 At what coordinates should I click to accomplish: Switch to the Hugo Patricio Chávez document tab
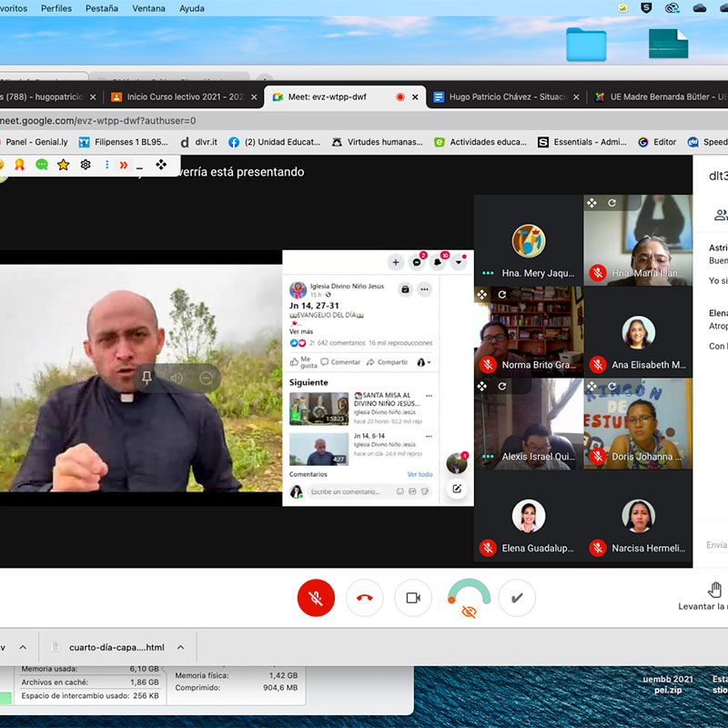click(507, 96)
